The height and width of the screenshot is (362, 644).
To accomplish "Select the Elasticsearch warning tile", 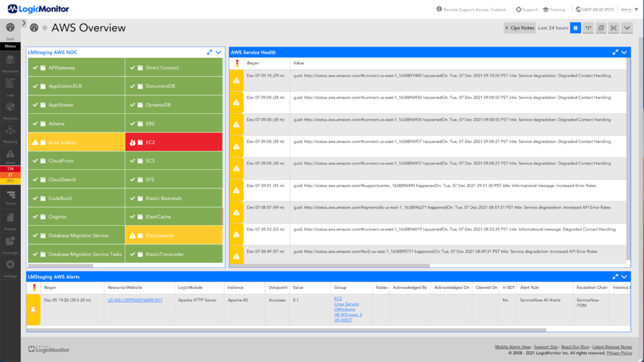I will 174,236.
